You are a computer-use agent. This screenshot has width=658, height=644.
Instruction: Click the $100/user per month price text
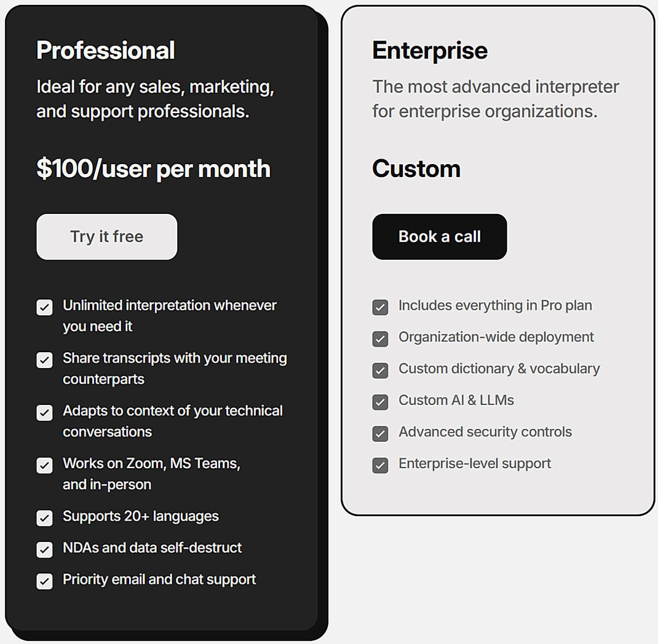[153, 169]
